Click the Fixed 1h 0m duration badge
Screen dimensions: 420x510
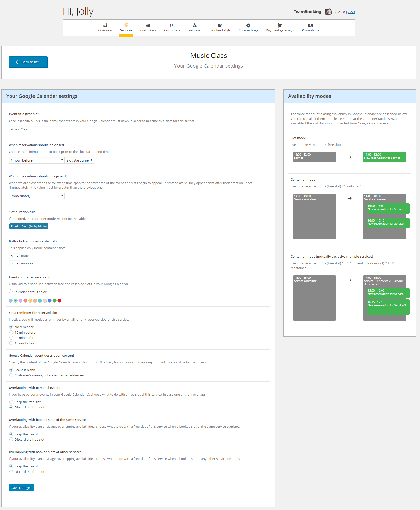(x=29, y=226)
